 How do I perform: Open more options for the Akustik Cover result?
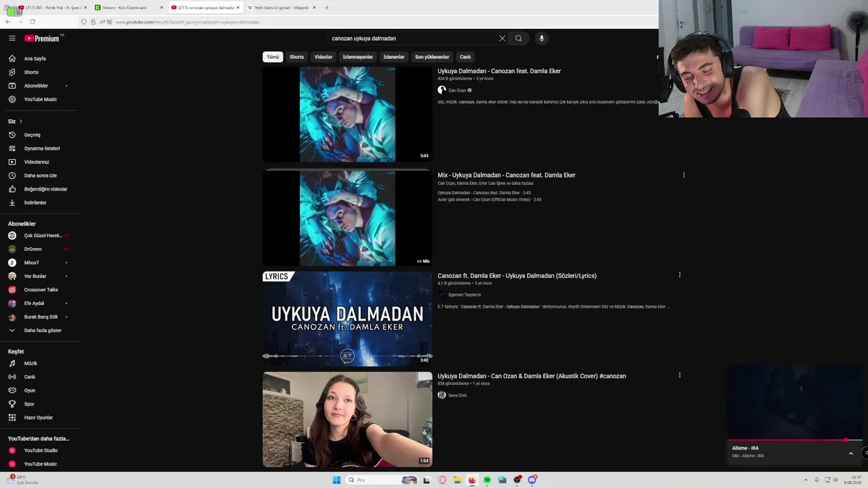coord(679,375)
